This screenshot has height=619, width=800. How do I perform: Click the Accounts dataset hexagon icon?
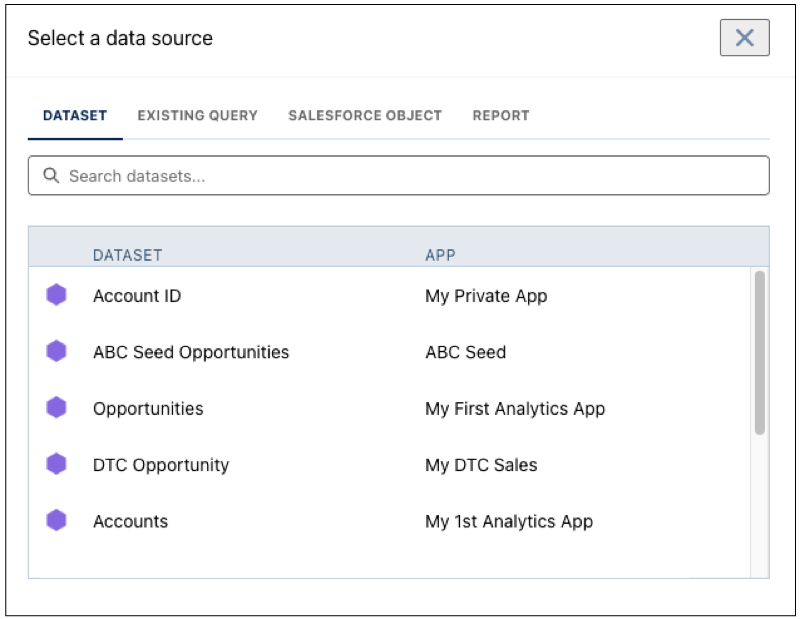56,521
